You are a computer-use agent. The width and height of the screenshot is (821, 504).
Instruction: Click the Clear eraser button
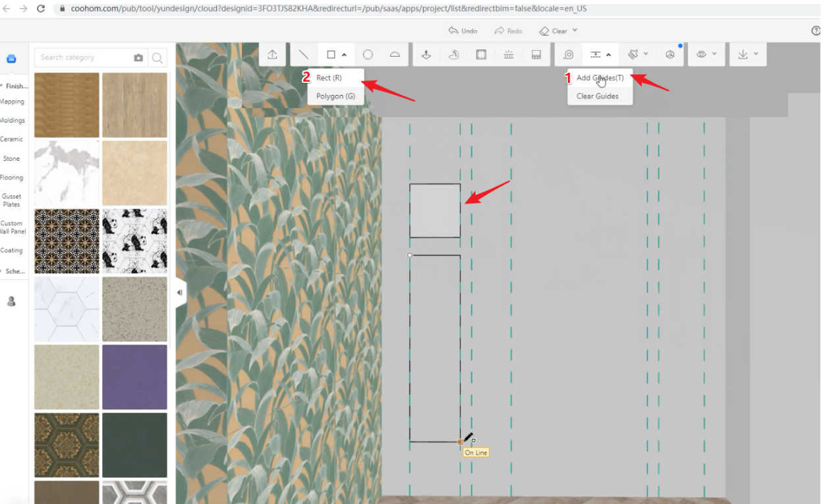pos(553,30)
